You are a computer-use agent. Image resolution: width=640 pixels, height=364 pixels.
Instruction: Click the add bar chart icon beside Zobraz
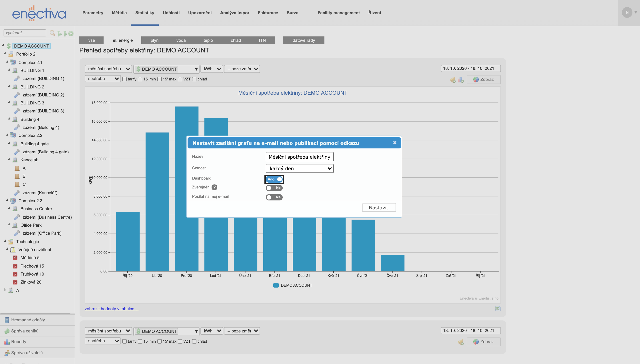460,80
